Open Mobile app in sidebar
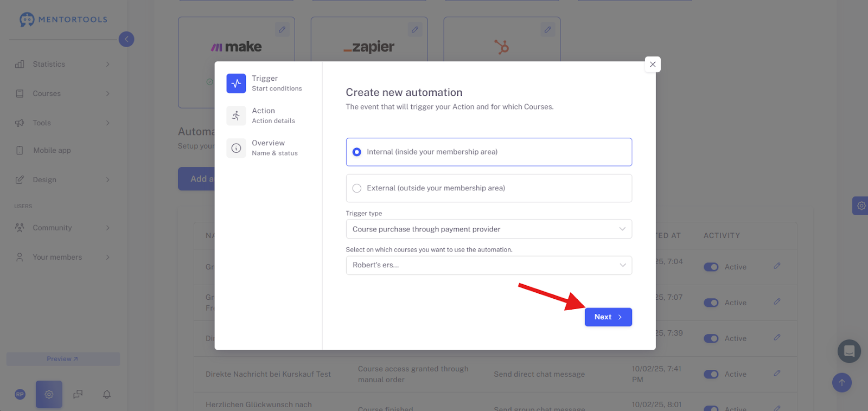This screenshot has height=411, width=868. [52, 150]
